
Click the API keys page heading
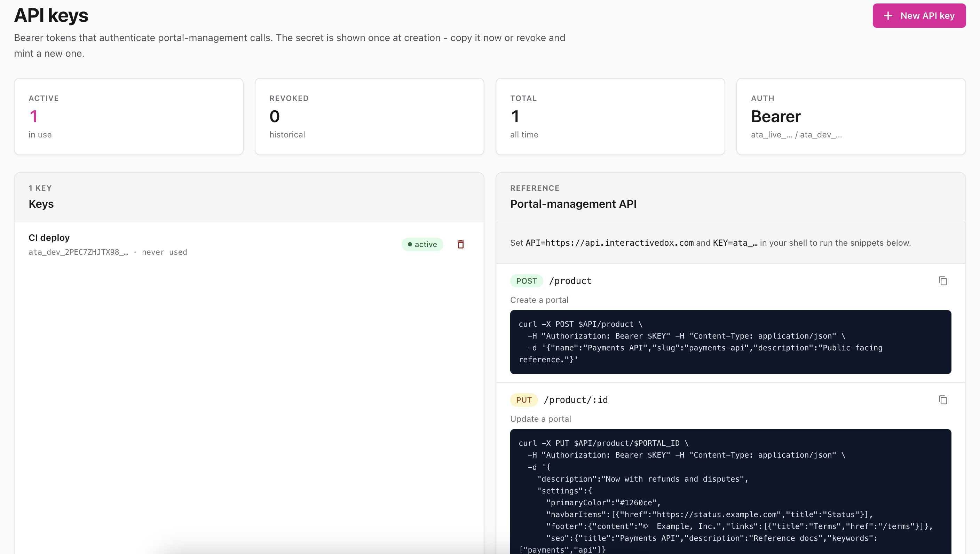point(51,16)
